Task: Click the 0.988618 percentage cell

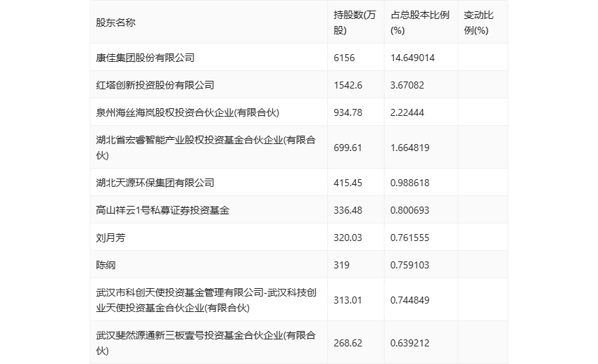Action: (x=409, y=183)
